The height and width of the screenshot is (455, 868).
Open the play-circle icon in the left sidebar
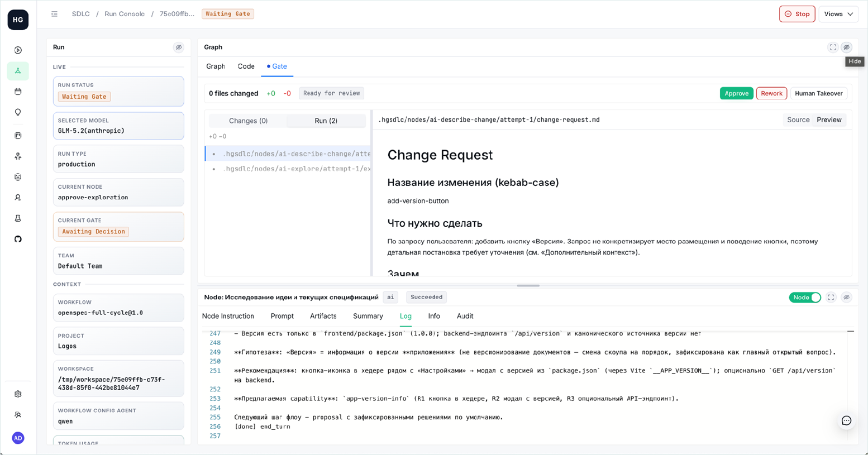coord(18,50)
